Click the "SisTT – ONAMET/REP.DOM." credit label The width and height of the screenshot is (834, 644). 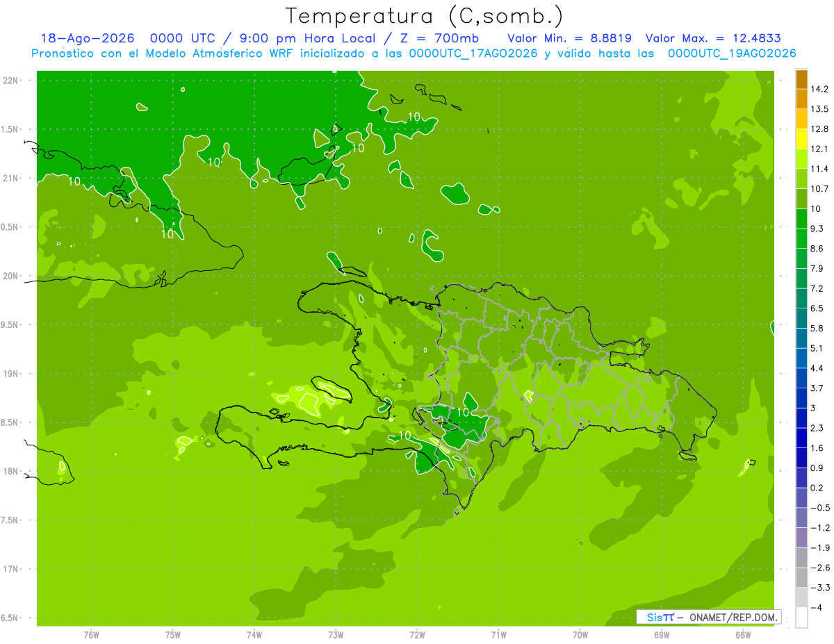click(708, 617)
